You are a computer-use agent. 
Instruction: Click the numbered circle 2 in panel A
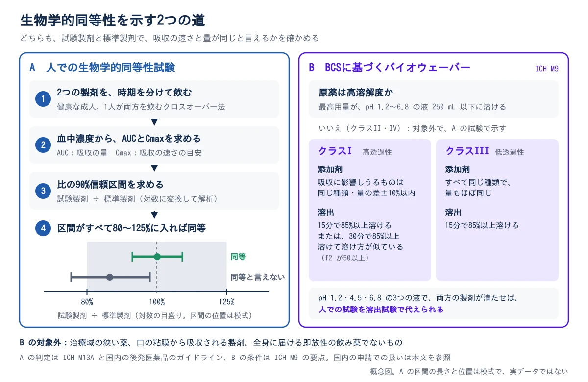(x=43, y=145)
